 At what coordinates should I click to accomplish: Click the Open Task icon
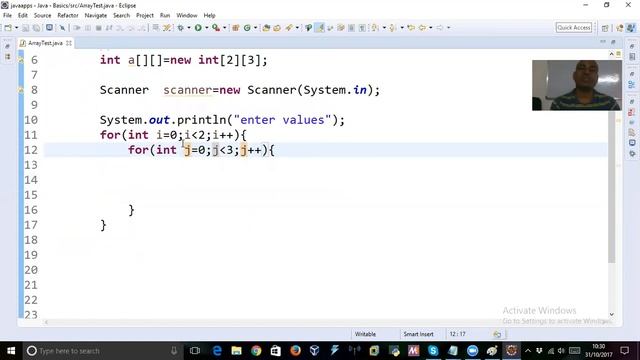pyautogui.click(x=277, y=28)
